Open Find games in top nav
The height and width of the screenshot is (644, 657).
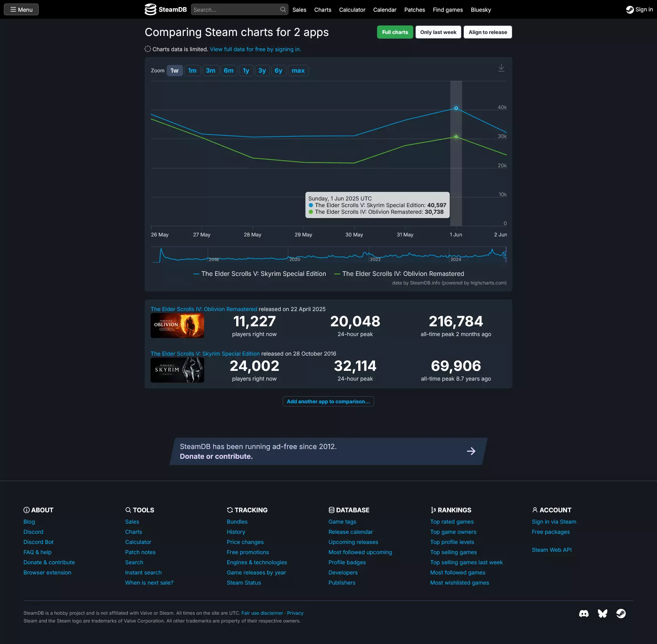pos(448,10)
